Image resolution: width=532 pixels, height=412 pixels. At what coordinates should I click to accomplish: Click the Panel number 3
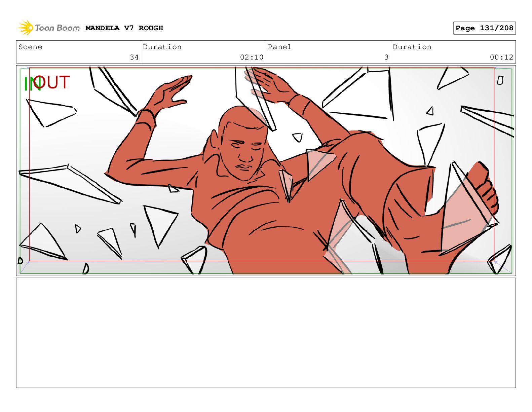click(386, 57)
